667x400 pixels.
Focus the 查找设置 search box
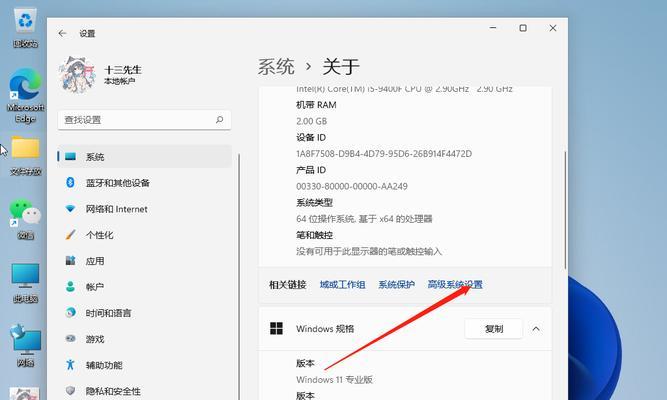[x=144, y=120]
